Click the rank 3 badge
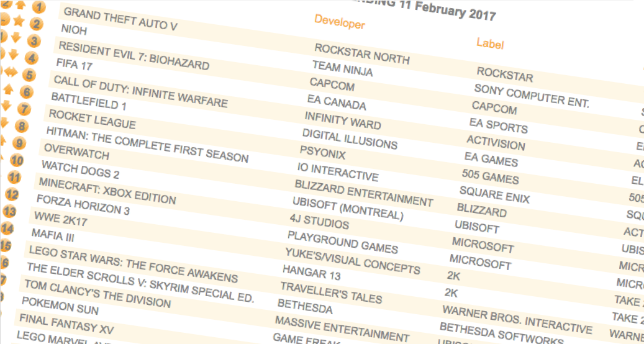 [x=34, y=41]
